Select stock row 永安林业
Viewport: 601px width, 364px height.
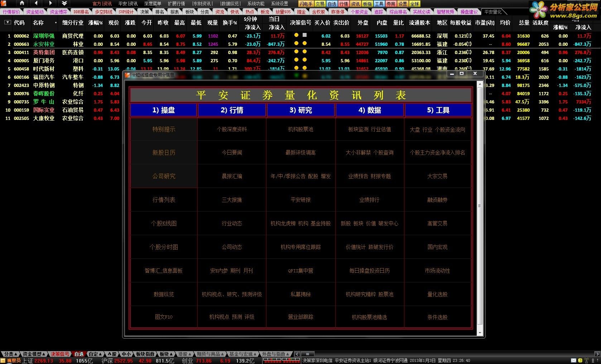(x=300, y=44)
